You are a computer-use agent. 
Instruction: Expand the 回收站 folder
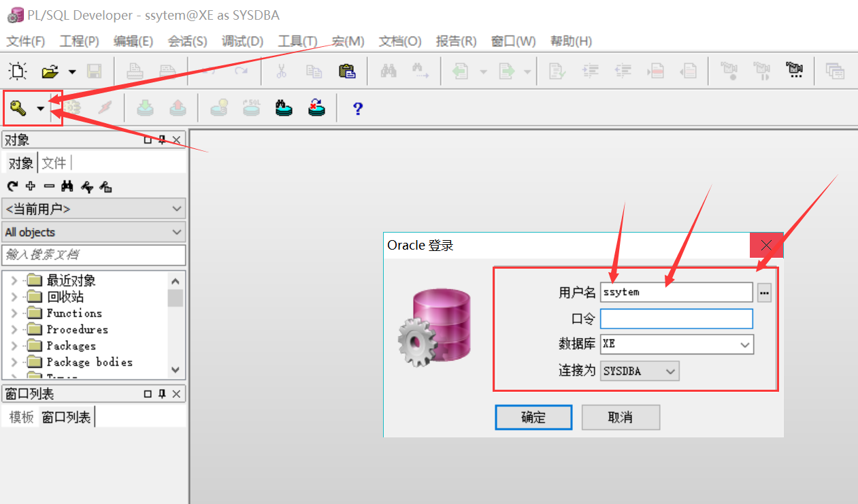(14, 297)
